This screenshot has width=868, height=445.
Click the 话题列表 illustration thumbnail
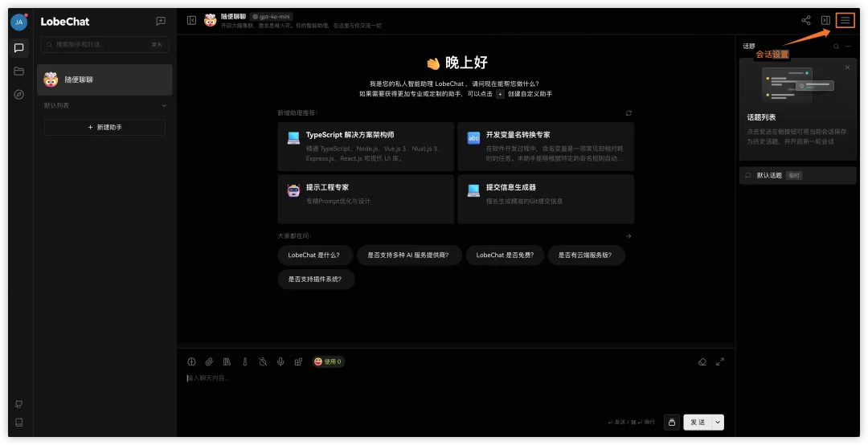(798, 85)
